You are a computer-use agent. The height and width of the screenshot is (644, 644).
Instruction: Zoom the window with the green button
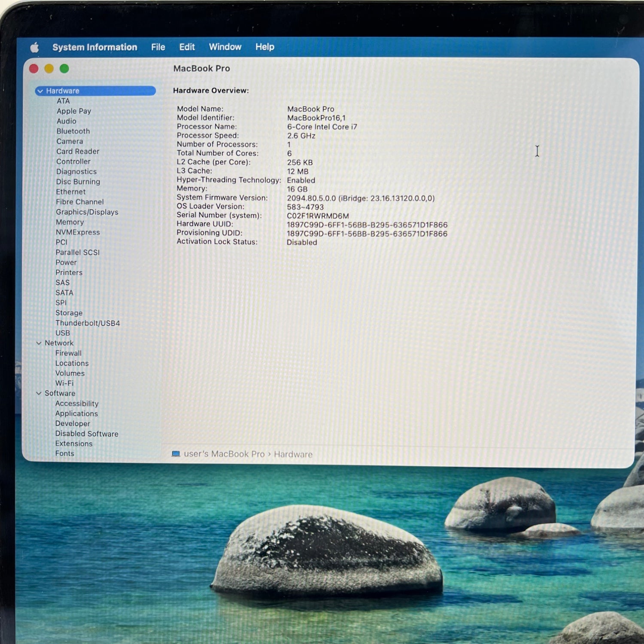click(64, 69)
